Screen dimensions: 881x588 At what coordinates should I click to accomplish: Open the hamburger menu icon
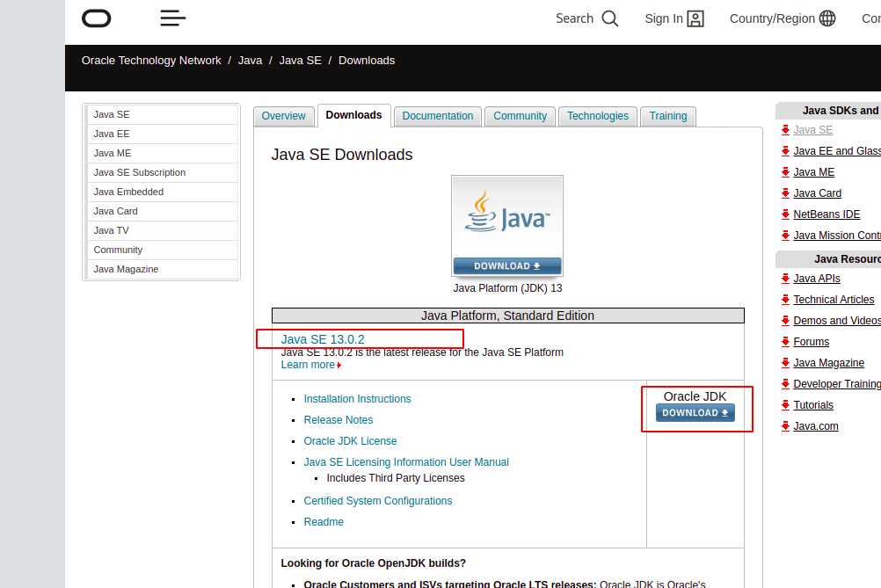coord(172,18)
